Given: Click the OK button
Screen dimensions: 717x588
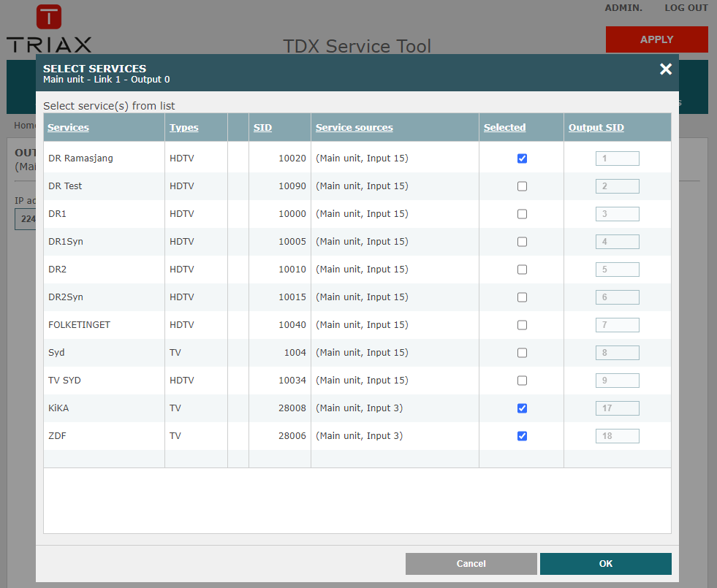Looking at the screenshot, I should 605,564.
